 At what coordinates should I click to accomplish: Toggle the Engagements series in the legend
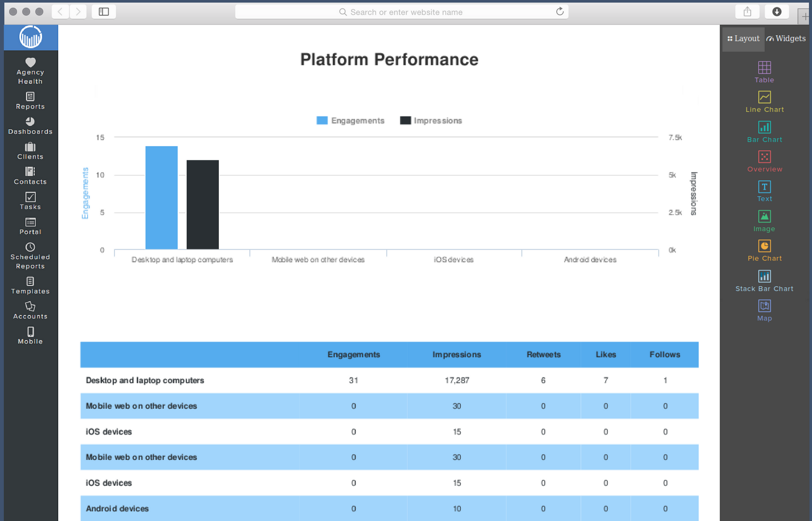coord(350,120)
